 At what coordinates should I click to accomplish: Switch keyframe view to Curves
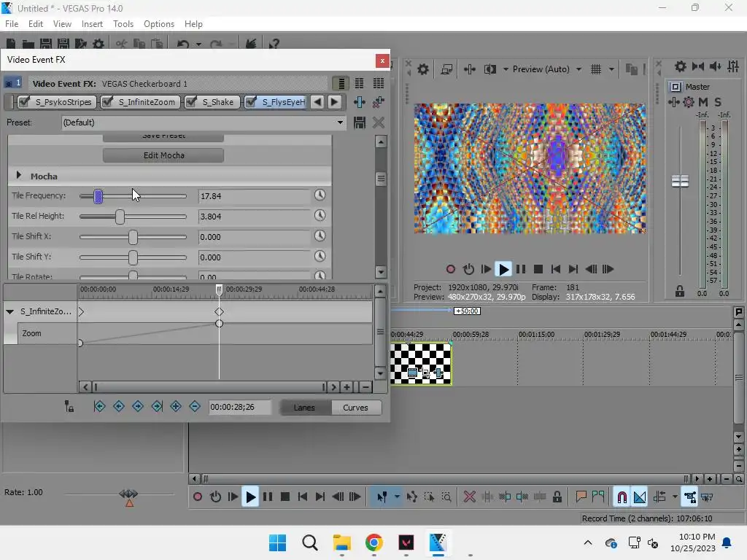[355, 408]
